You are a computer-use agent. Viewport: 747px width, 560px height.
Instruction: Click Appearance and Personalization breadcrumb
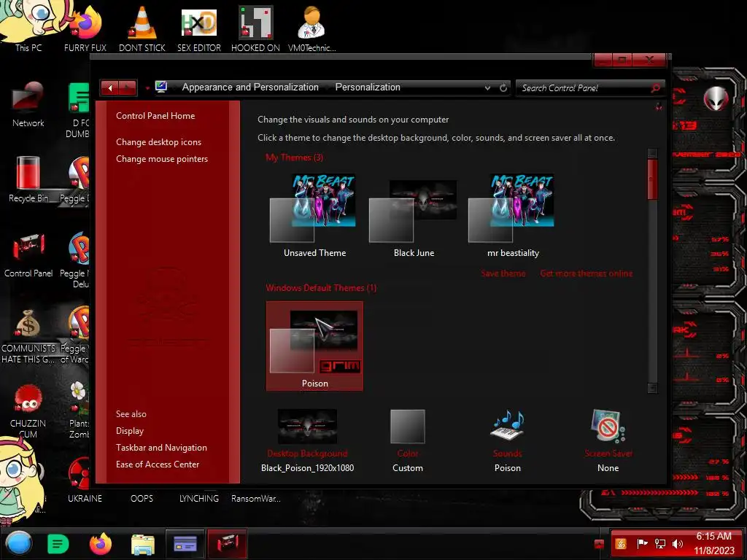[250, 87]
